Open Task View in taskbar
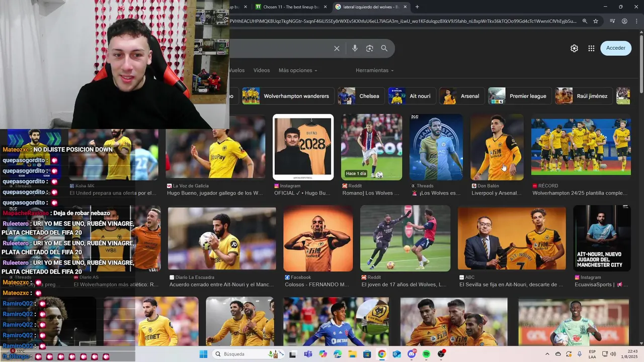 293,354
